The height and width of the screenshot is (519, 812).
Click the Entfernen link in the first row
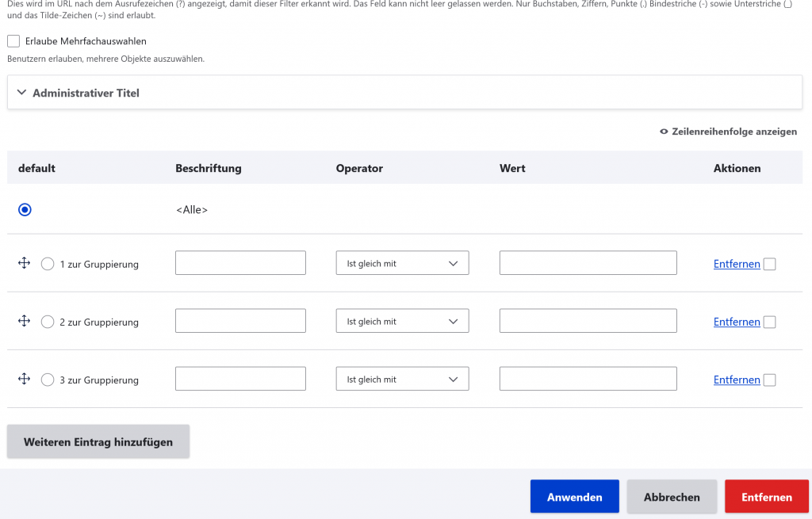click(x=737, y=264)
